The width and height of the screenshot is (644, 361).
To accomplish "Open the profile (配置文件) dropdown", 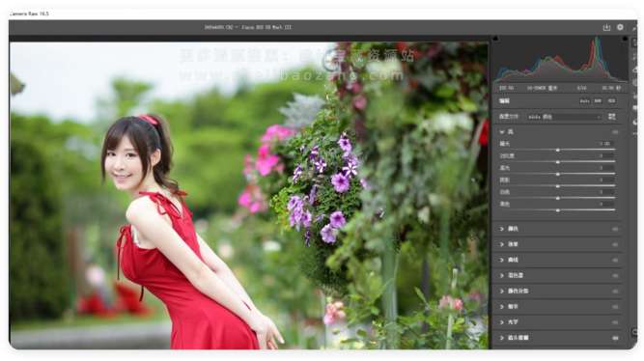I will pyautogui.click(x=564, y=117).
